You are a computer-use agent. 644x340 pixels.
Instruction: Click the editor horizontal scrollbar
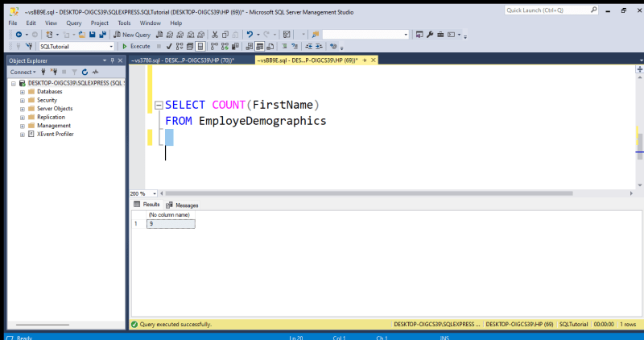pyautogui.click(x=369, y=193)
